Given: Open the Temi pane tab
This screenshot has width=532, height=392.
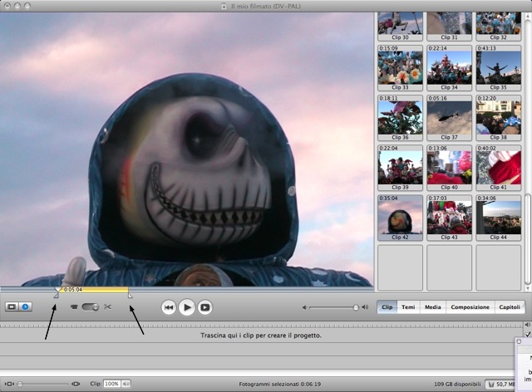Looking at the screenshot, I should 408,307.
